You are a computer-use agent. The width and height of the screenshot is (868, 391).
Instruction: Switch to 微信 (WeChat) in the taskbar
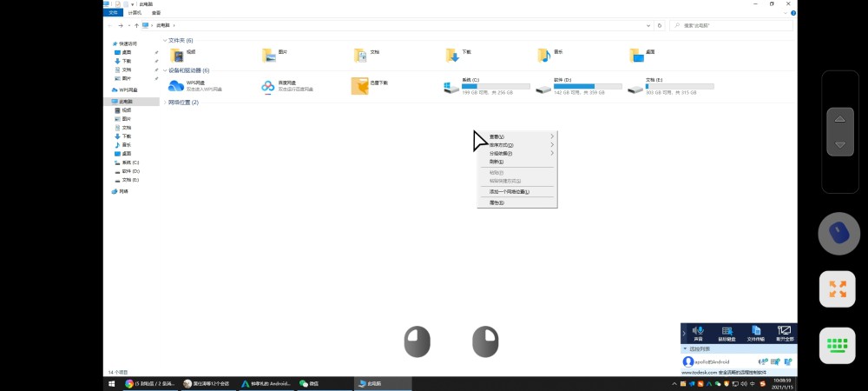point(323,383)
